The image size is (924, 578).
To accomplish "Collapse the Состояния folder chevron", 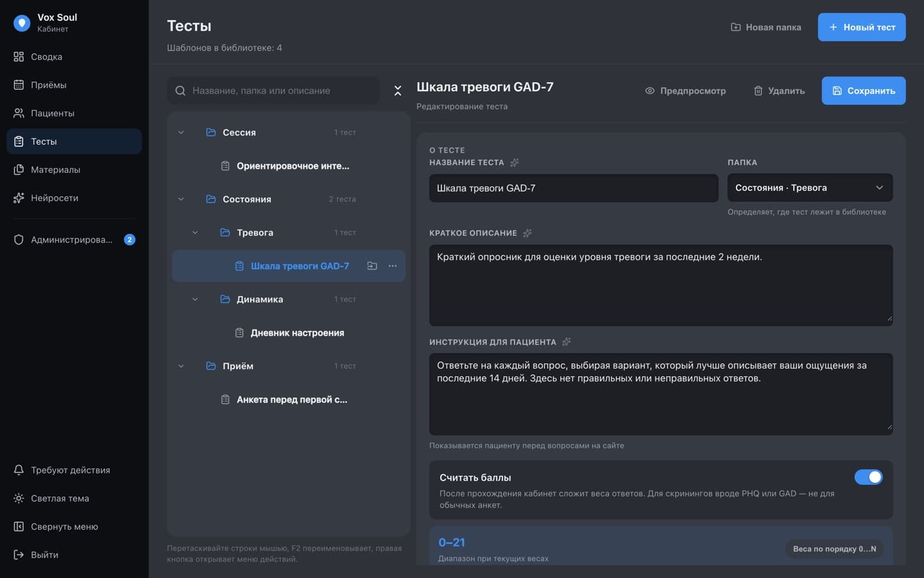I will coord(181,199).
